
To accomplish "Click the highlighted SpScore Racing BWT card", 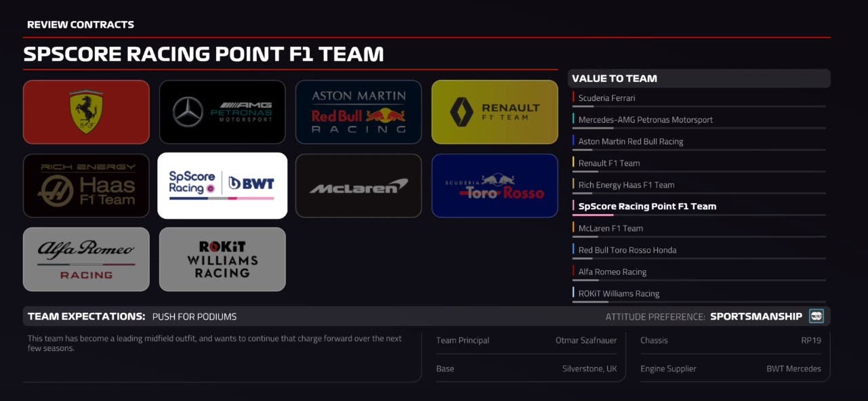I will click(x=222, y=186).
